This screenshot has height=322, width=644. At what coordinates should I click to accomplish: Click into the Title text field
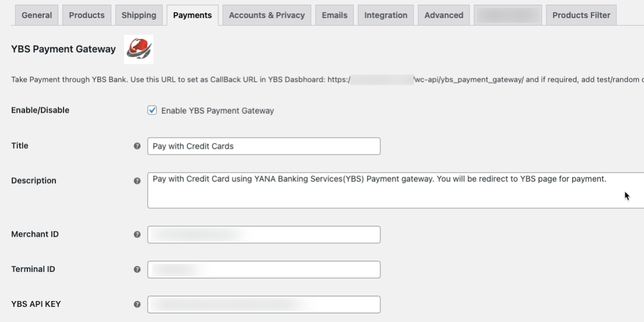tap(264, 146)
